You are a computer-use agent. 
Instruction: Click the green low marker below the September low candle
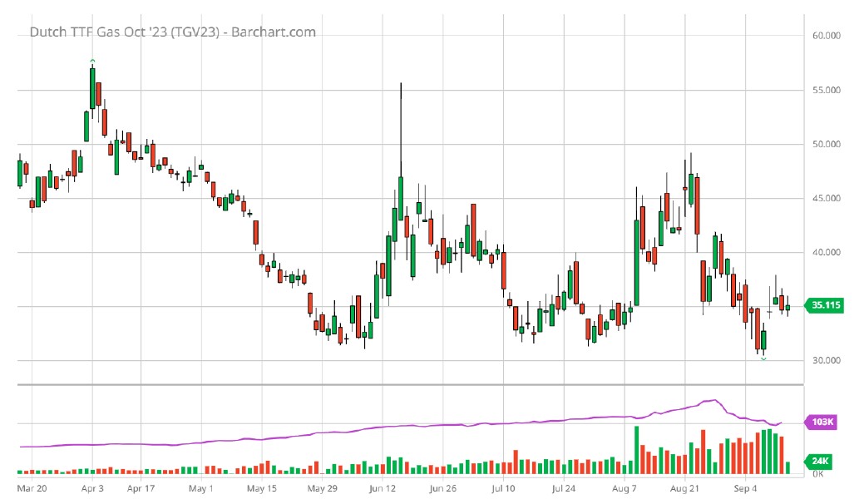(763, 358)
